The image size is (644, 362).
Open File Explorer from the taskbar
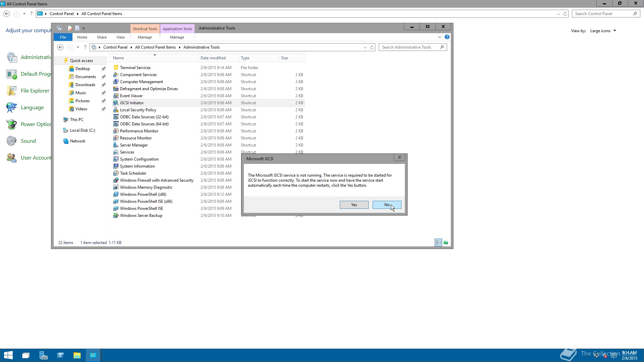click(77, 355)
